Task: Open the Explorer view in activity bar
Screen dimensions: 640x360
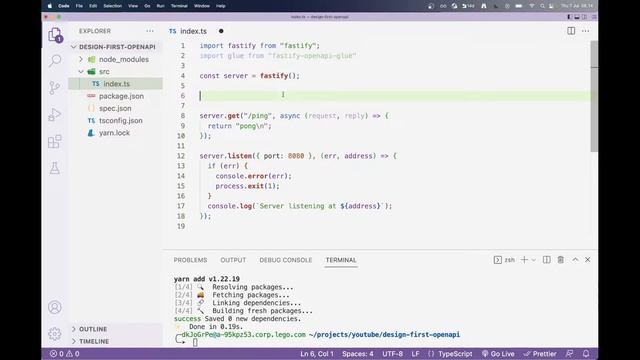Action: point(55,35)
